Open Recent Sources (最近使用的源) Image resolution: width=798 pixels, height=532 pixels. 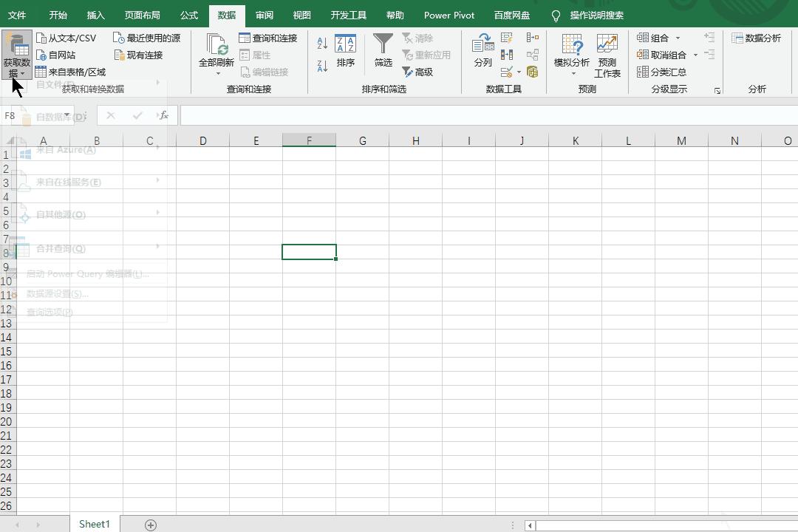point(147,38)
